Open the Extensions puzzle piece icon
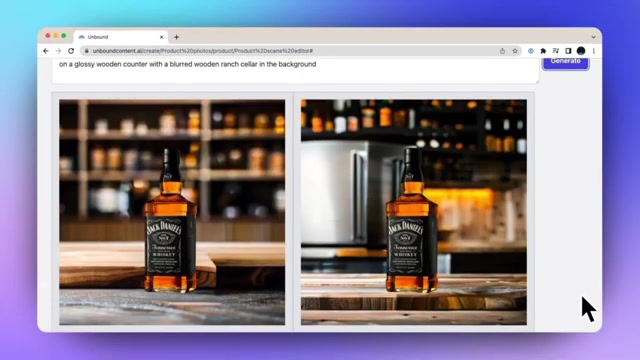Screen dimensions: 640x360 pos(543,51)
